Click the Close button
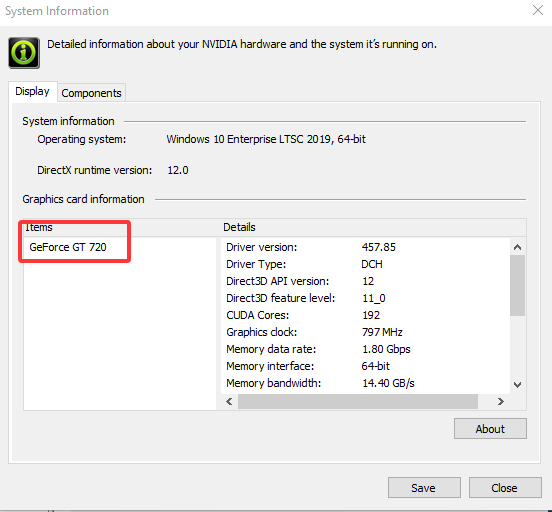Viewport: 552px width, 512px height. tap(505, 488)
